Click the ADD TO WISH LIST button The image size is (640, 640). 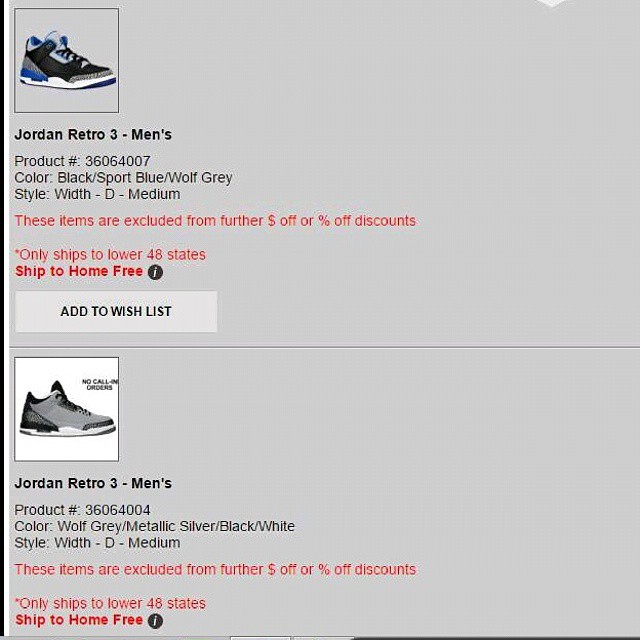[x=116, y=311]
